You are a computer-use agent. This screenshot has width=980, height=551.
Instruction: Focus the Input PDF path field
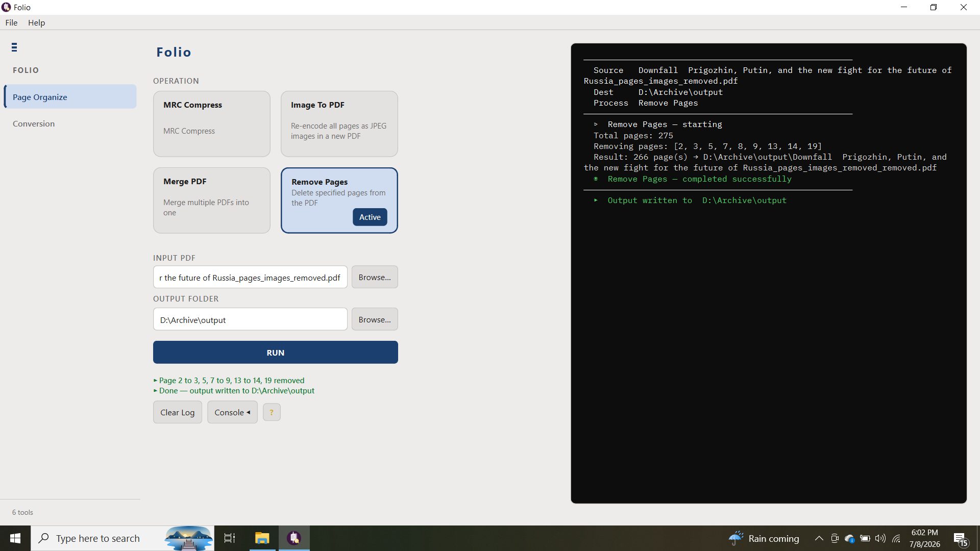(250, 278)
